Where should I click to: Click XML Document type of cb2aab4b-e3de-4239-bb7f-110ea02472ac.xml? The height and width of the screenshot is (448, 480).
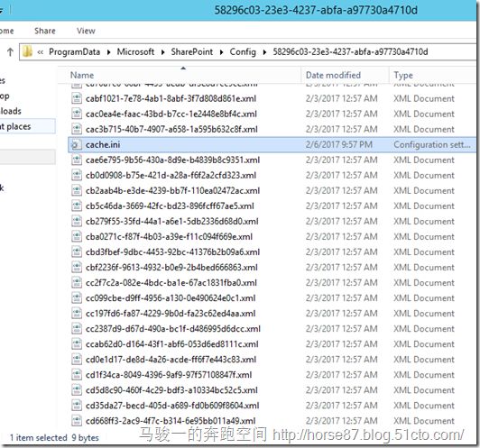coord(424,190)
